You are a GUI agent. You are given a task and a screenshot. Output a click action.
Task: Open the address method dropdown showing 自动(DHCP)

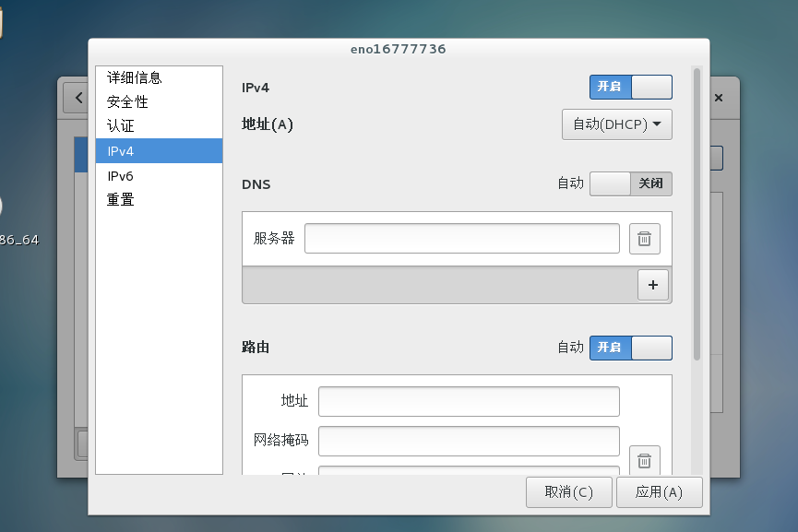tap(617, 124)
